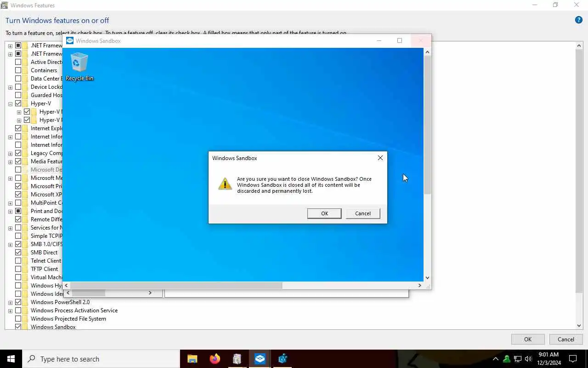Click the Sandbox horizontal scrollbar thumb

point(176,286)
